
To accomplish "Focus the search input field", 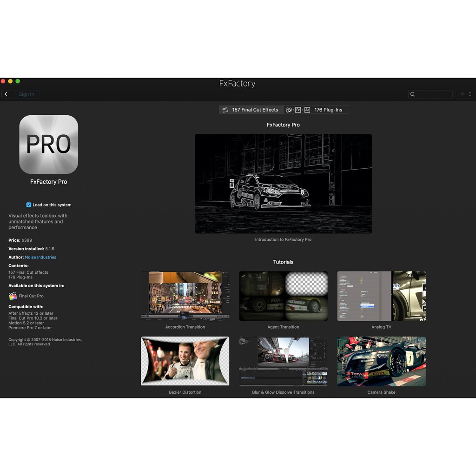I will 433,94.
